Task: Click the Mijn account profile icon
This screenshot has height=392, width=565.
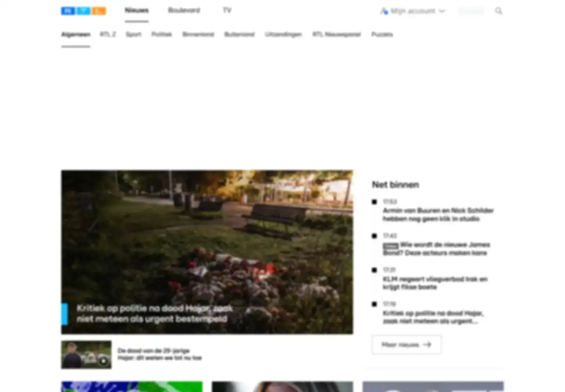Action: click(384, 11)
